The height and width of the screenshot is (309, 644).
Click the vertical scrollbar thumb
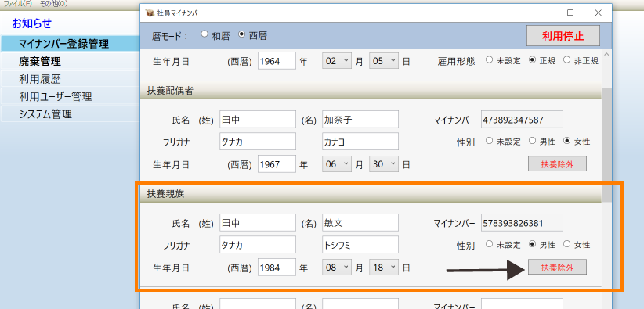pos(606,145)
